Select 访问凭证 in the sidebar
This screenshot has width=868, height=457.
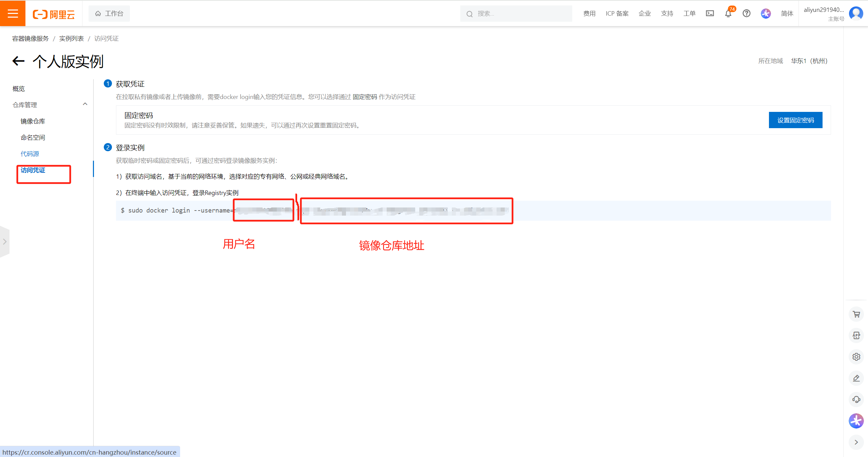coord(33,170)
